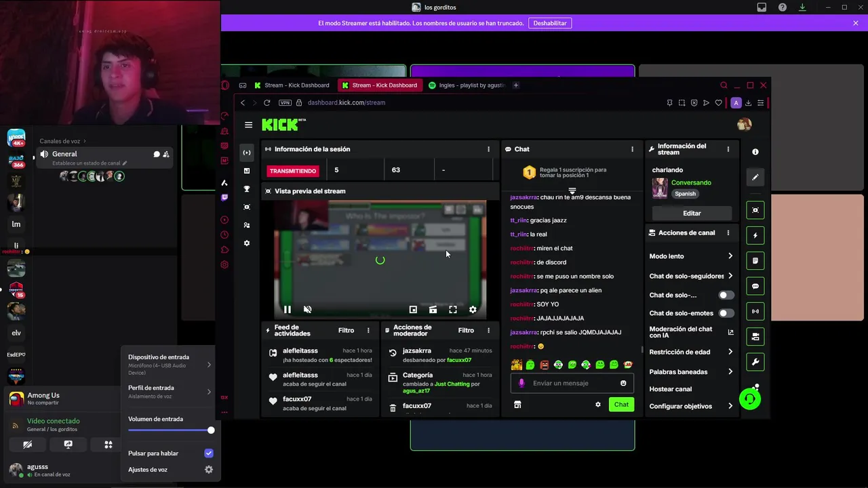Open Dispositivo de entrada submenu
The height and width of the screenshot is (488, 868).
pyautogui.click(x=170, y=365)
